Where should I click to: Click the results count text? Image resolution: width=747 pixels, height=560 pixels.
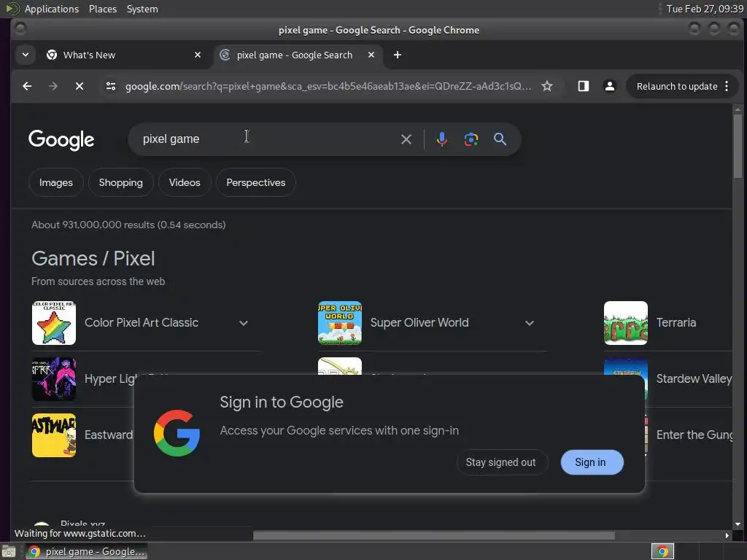point(128,225)
